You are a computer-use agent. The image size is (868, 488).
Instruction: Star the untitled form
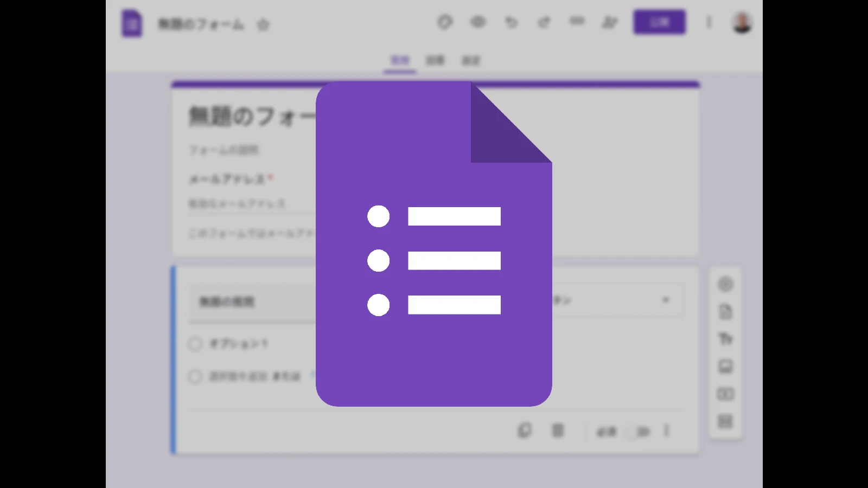263,24
